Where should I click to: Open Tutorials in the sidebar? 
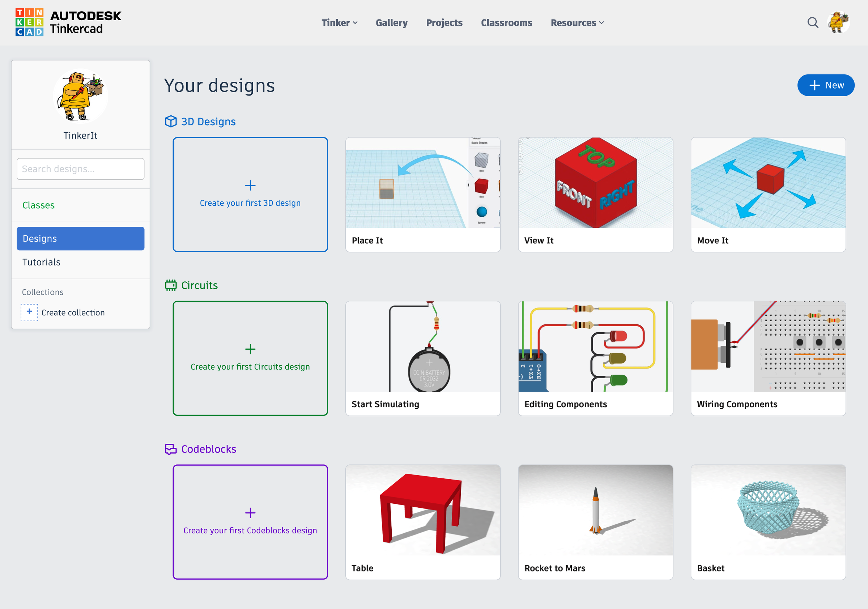pyautogui.click(x=41, y=262)
